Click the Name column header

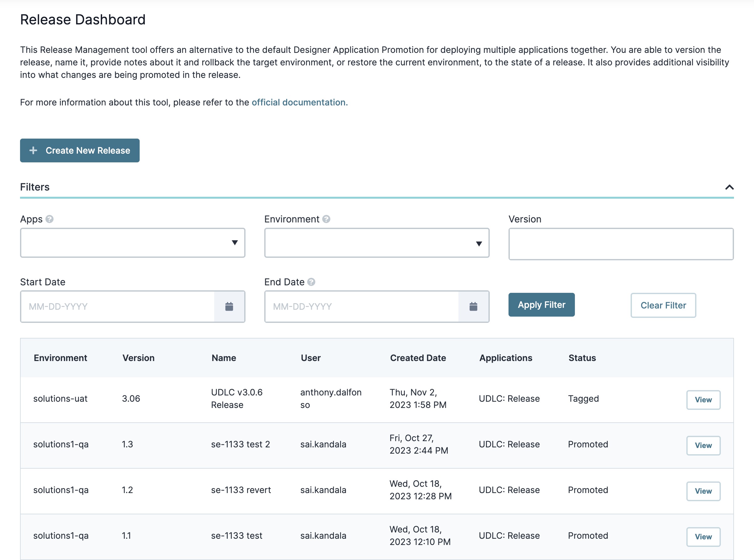tap(224, 358)
